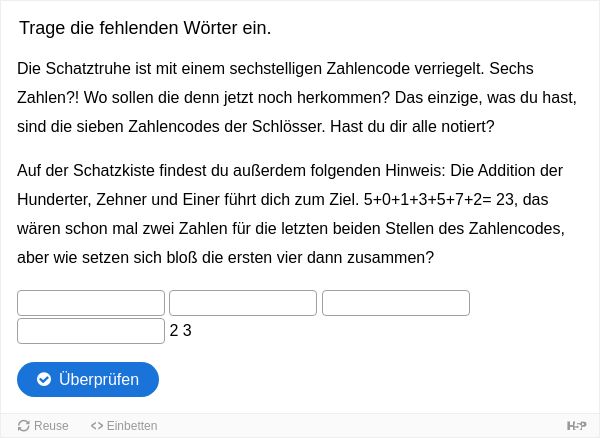Click the sum "5+0+1+3+5+7+2= 23" in the text

click(440, 199)
